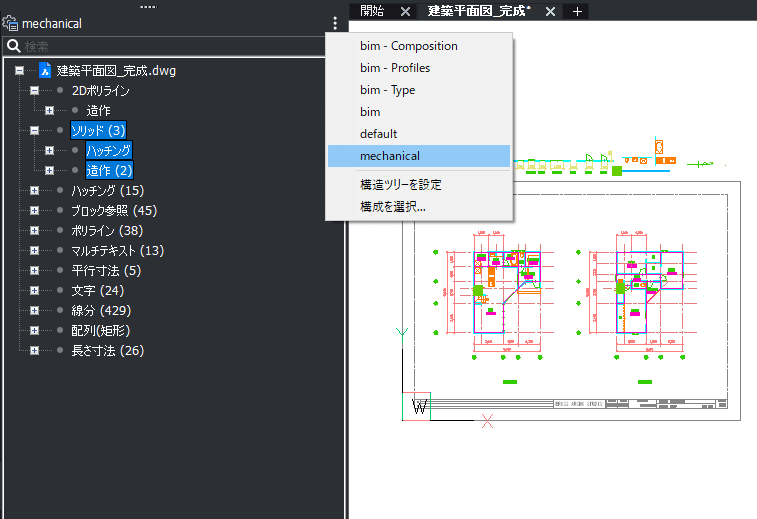The width and height of the screenshot is (757, 519).
Task: Switch to the 開始 tab
Action: point(372,11)
